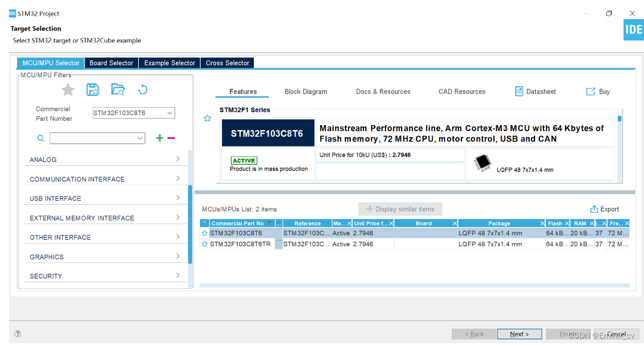Click the LQFP 48 chip package image
This screenshot has width=644, height=345.
click(482, 164)
